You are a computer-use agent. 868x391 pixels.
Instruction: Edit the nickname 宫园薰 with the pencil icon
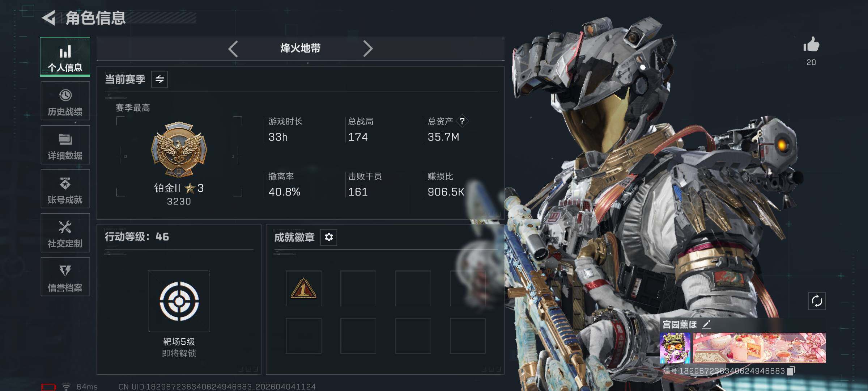coord(707,324)
